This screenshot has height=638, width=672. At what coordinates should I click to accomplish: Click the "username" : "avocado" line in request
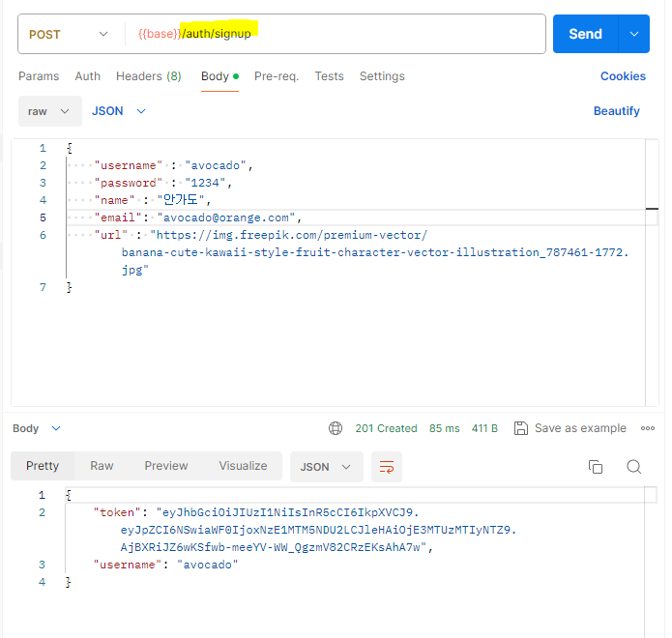[x=174, y=165]
